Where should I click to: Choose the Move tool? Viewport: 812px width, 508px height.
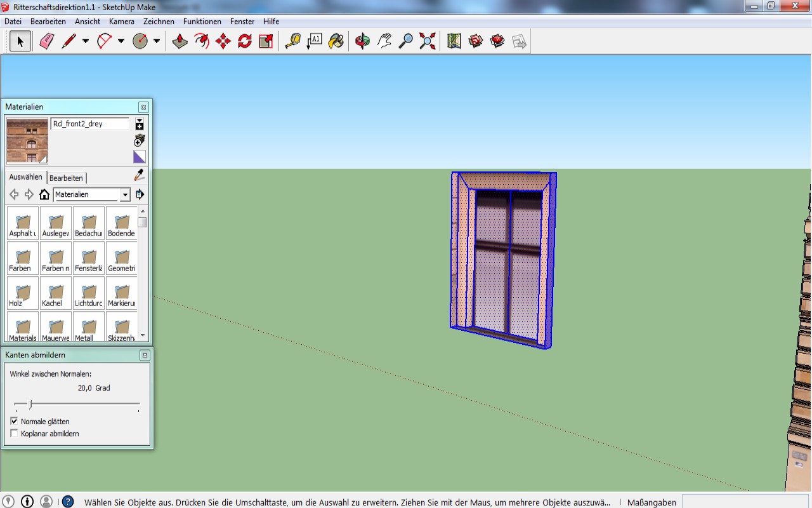(223, 42)
